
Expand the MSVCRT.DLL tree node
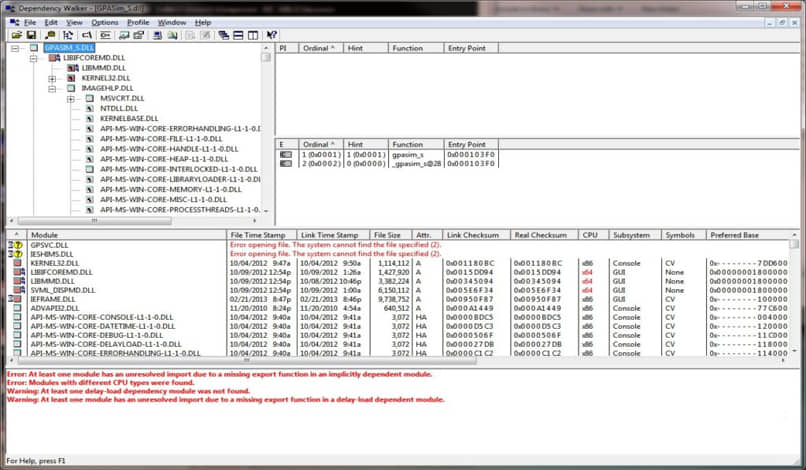pos(71,99)
